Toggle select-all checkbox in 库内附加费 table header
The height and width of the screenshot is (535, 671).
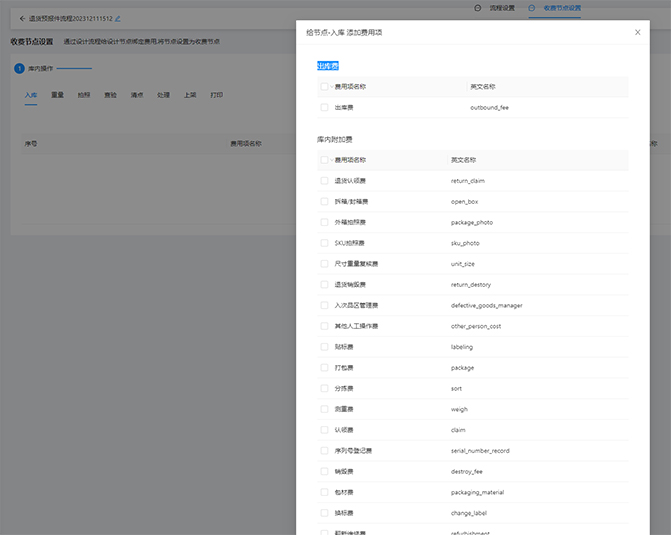324,160
